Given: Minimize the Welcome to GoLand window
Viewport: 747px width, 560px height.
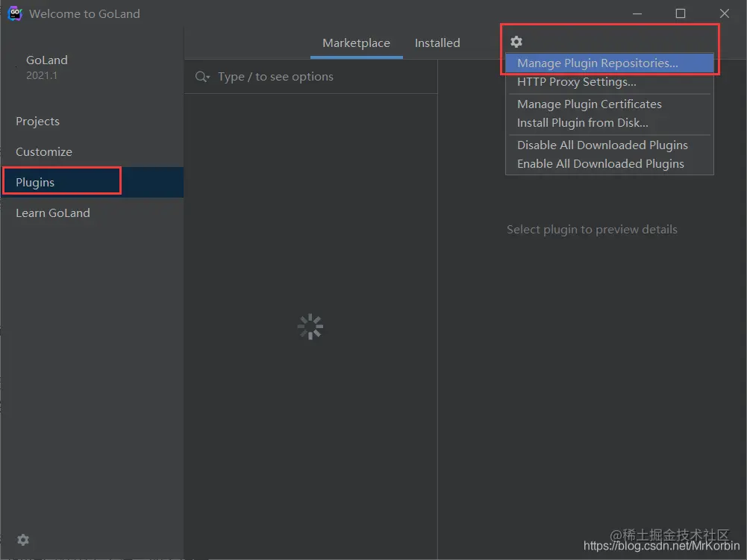Looking at the screenshot, I should tap(637, 14).
